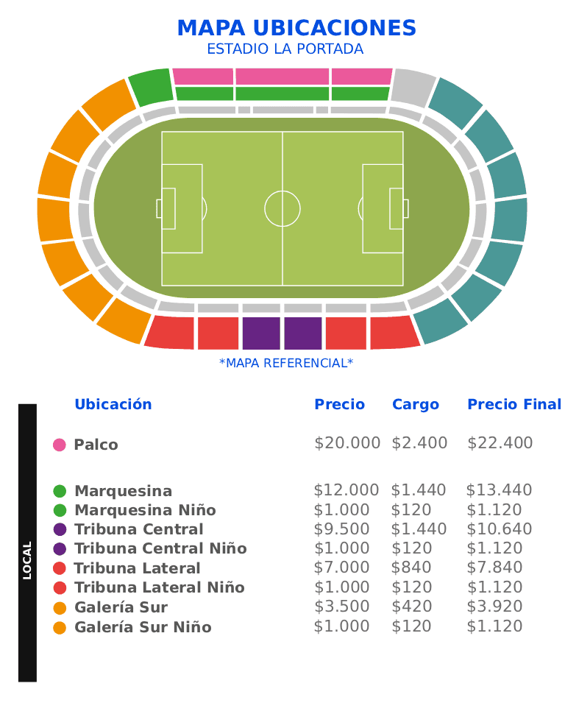Click the green dot beside Marquesina Niño

[60, 510]
